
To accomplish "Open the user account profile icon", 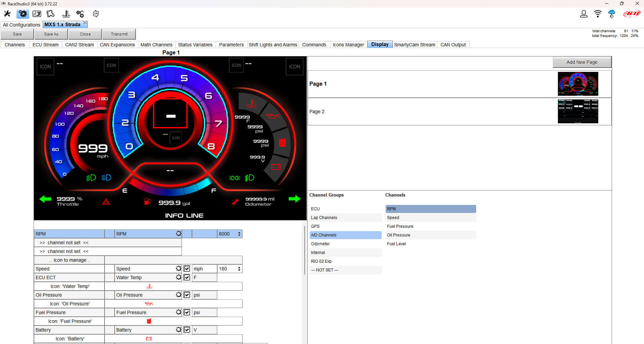I will pos(583,14).
